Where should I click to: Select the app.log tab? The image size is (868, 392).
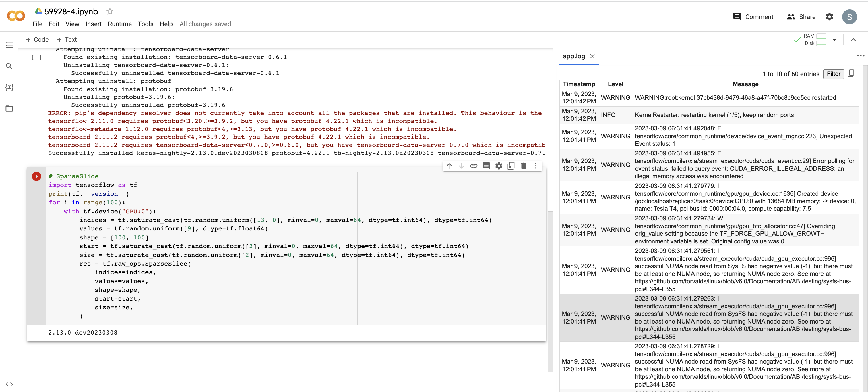[573, 56]
